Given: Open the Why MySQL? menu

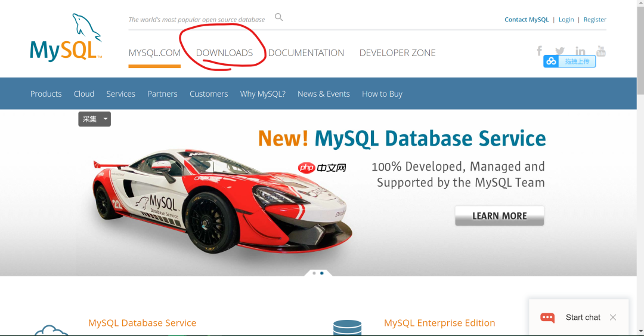Looking at the screenshot, I should [262, 94].
